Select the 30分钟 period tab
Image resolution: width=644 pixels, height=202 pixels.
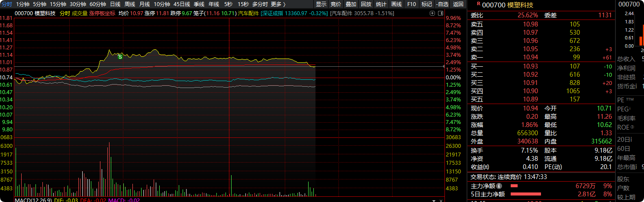tap(78, 4)
